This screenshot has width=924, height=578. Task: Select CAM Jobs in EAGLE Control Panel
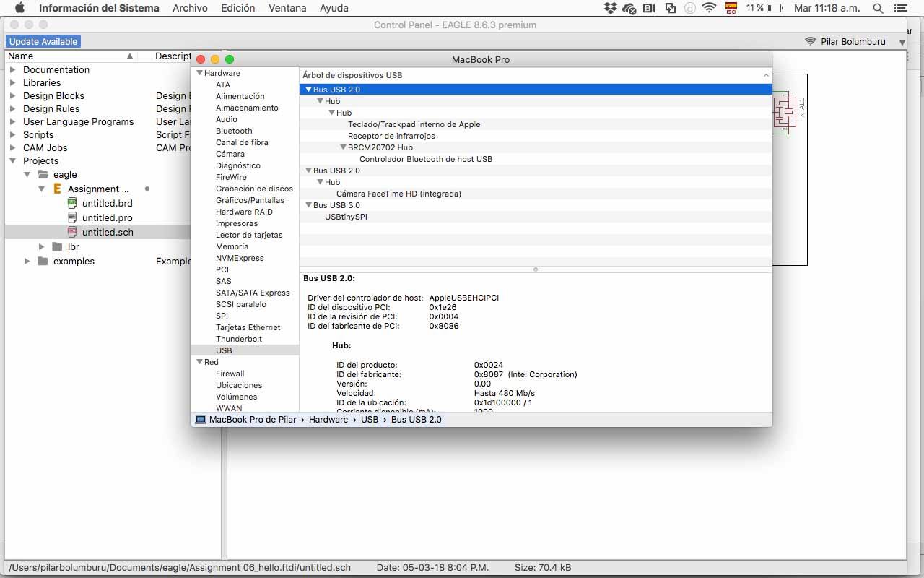[x=45, y=147]
